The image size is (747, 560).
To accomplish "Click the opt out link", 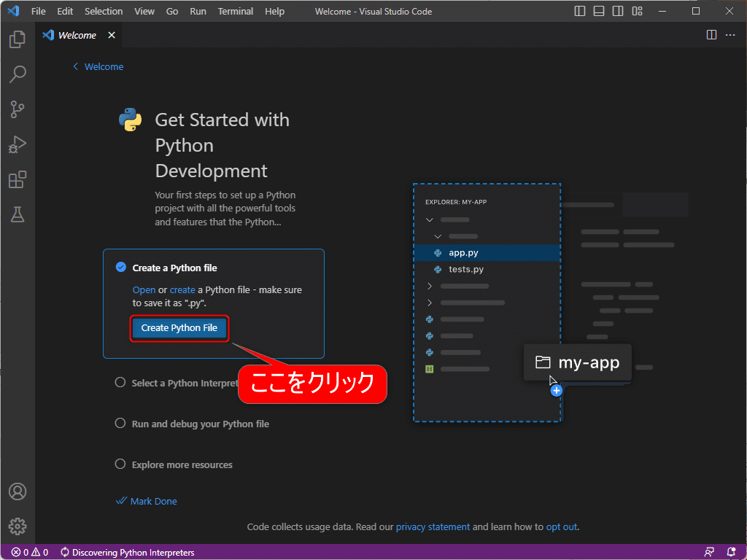I will (x=561, y=526).
